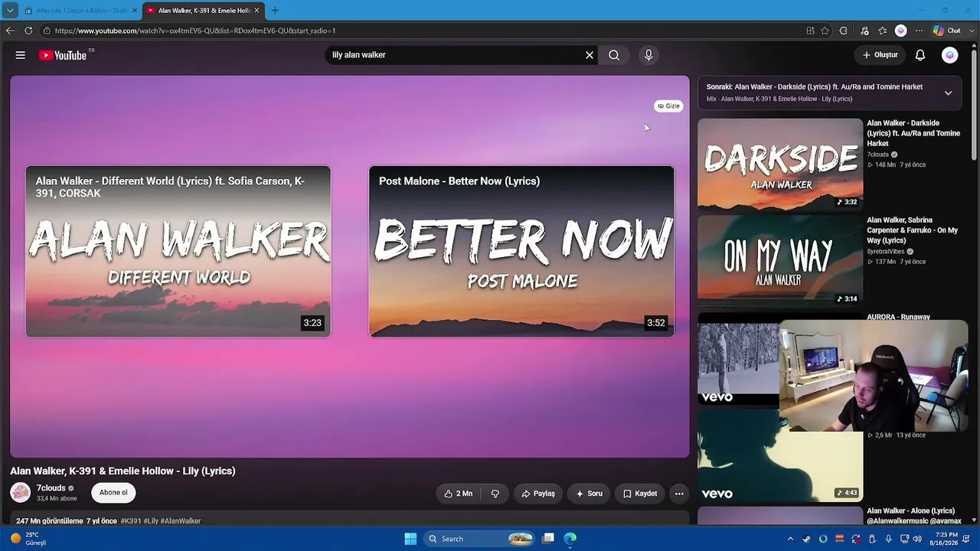
Task: Click the #K391 hashtag
Action: click(131, 521)
